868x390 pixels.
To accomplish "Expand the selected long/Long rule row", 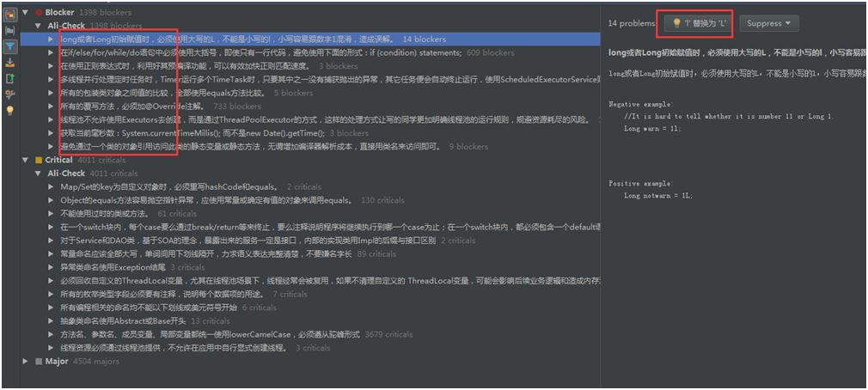I will (51, 40).
